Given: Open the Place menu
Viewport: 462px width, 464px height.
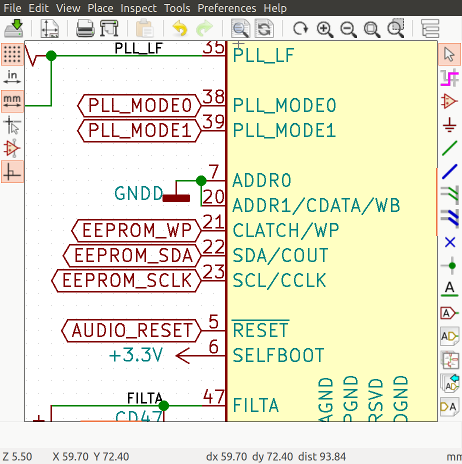Looking at the screenshot, I should (x=100, y=8).
